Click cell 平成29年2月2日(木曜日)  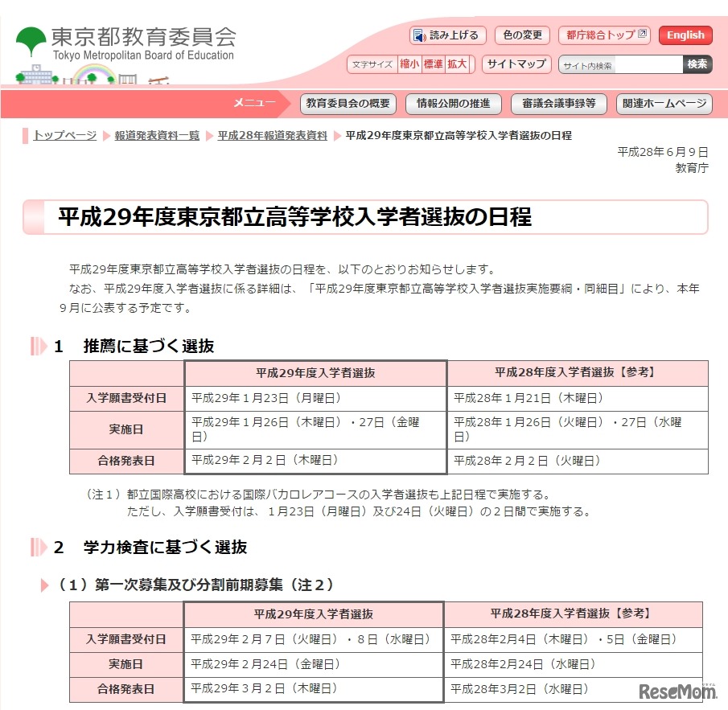(x=315, y=461)
